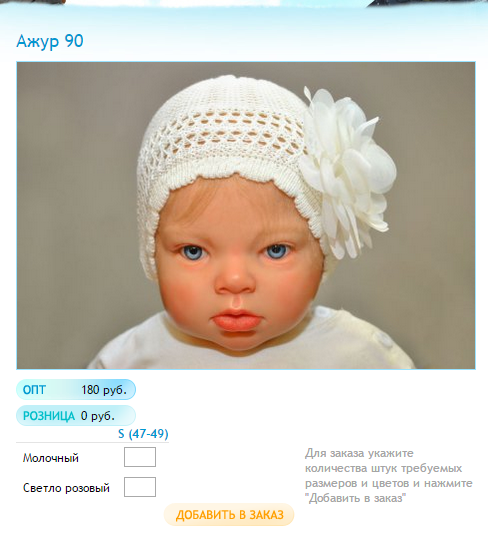Viewport: 488px width, 550px height.
Task: Click the 180 руб. wholesale price
Action: [x=104, y=390]
